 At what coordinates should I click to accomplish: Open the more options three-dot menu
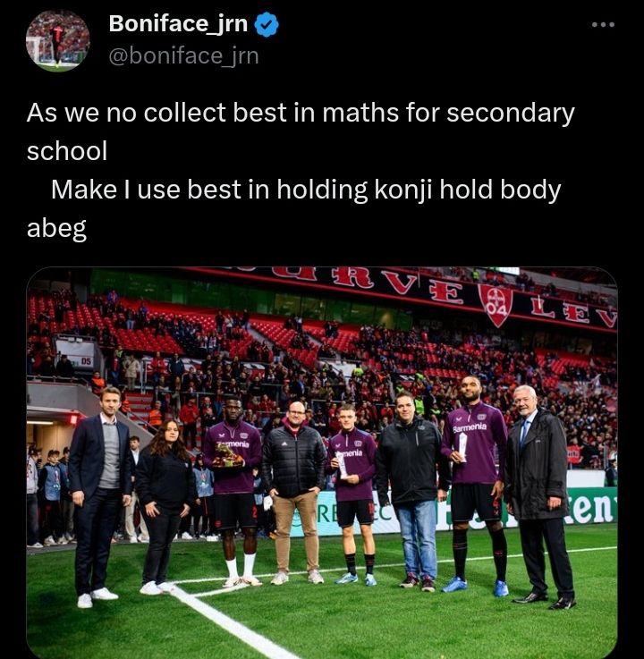pyautogui.click(x=603, y=25)
